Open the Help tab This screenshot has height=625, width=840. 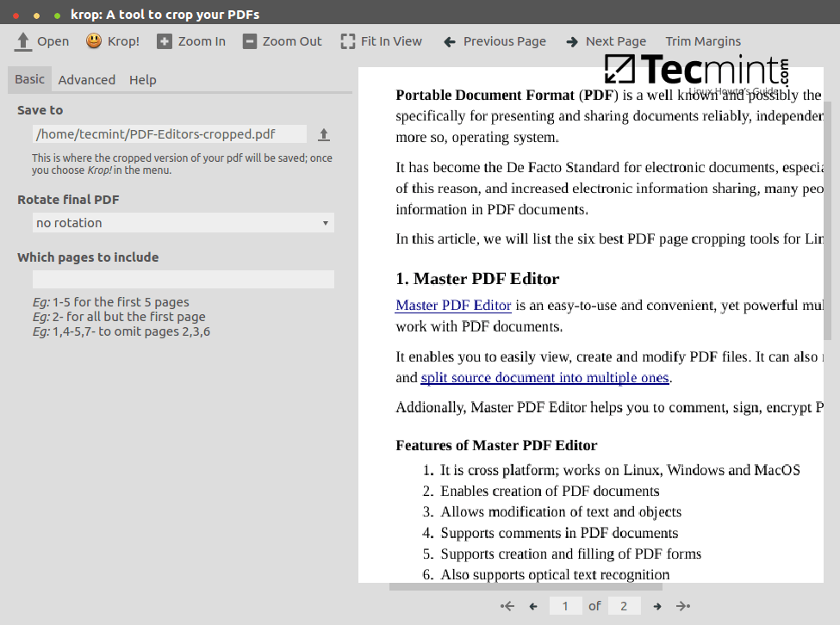coord(143,80)
